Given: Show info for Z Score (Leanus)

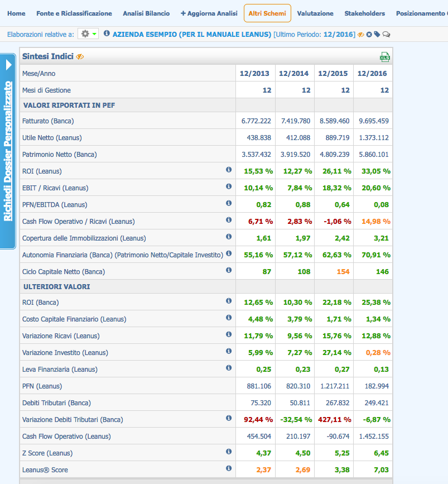Looking at the screenshot, I should click(x=228, y=452).
